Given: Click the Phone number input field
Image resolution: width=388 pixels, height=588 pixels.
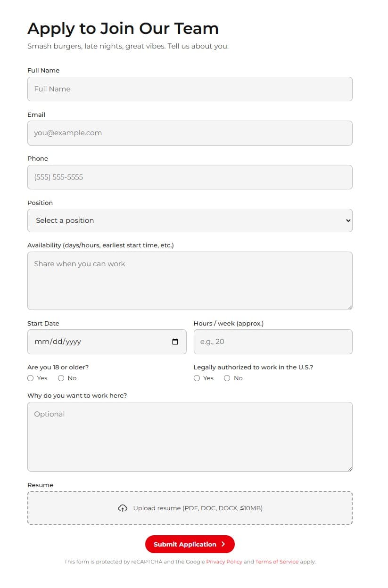Looking at the screenshot, I should [190, 177].
